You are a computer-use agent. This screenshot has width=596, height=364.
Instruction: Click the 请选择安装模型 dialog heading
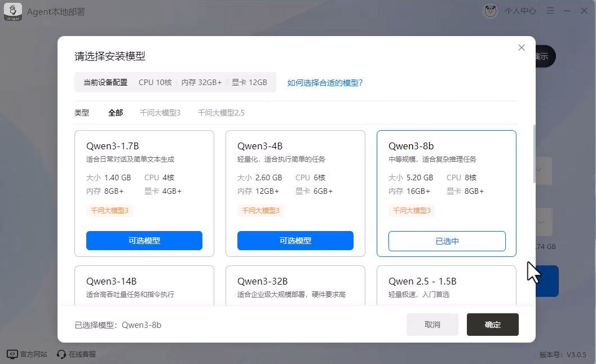110,56
